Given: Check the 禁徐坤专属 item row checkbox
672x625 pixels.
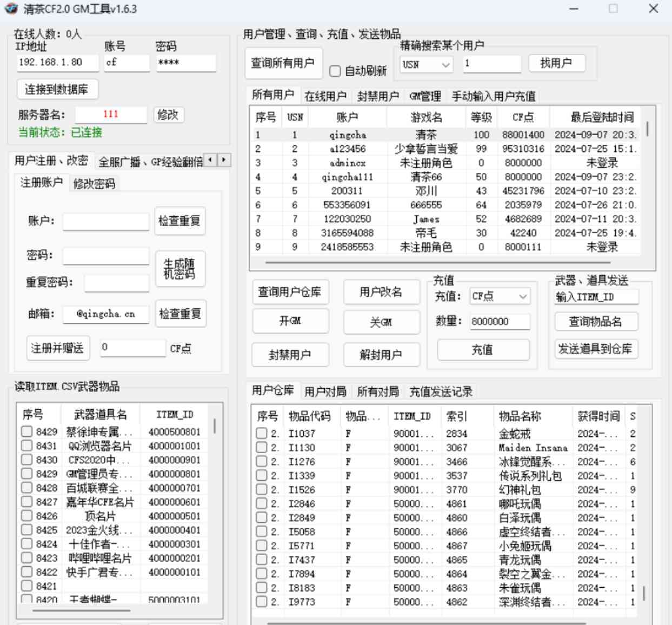Looking at the screenshot, I should coord(26,431).
